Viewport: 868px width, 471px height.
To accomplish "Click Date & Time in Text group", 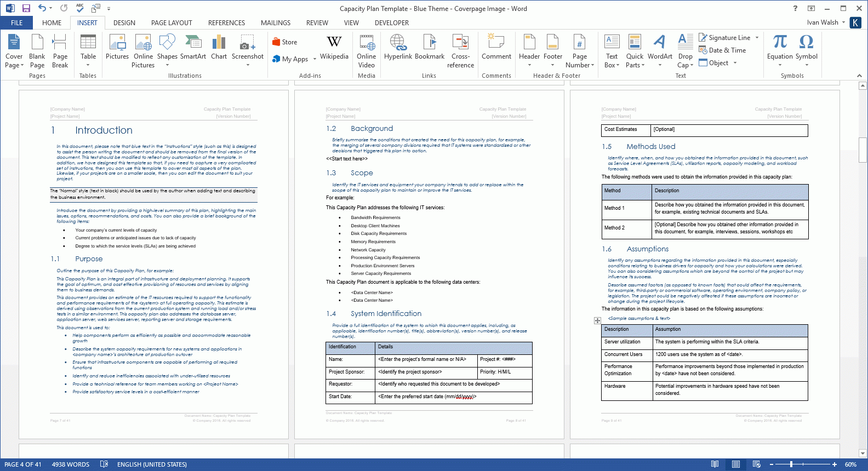I will (722, 50).
